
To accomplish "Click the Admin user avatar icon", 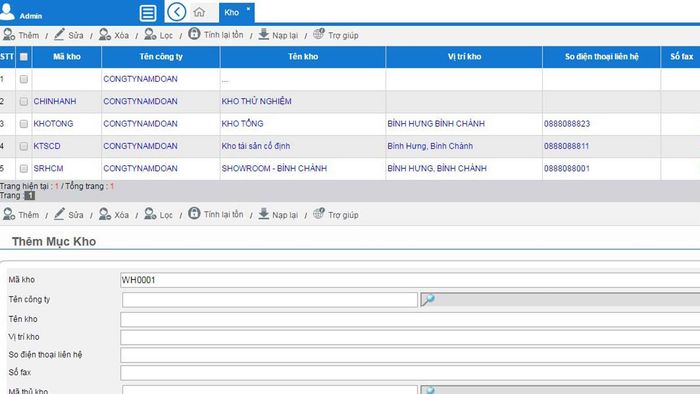I will pyautogui.click(x=7, y=11).
